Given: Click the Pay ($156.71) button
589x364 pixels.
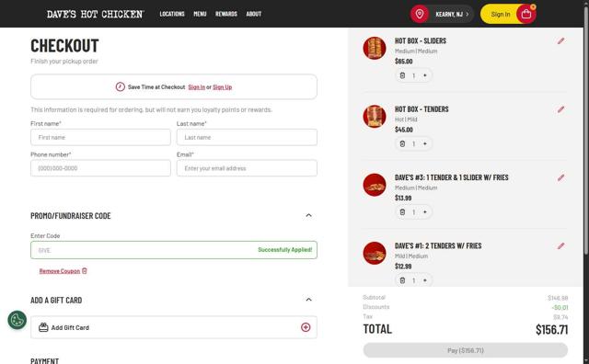Looking at the screenshot, I should coord(466,350).
